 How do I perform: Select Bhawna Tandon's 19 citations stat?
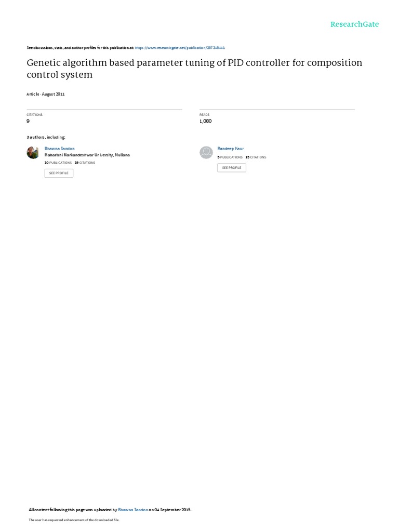[85, 163]
